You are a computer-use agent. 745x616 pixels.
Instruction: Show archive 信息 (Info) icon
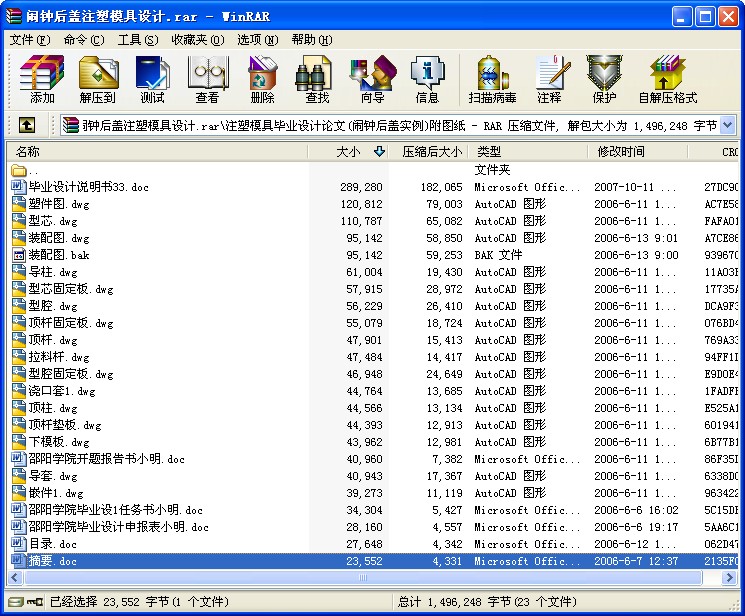[x=427, y=79]
